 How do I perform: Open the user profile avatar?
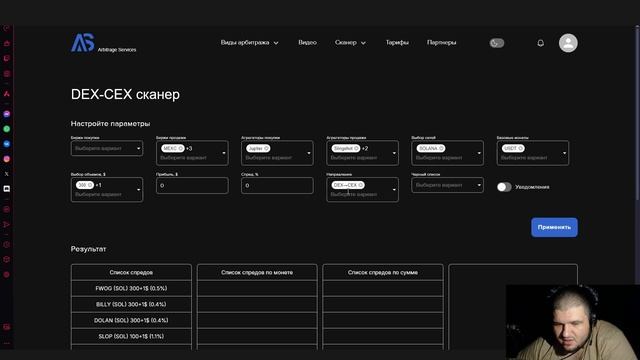point(568,43)
